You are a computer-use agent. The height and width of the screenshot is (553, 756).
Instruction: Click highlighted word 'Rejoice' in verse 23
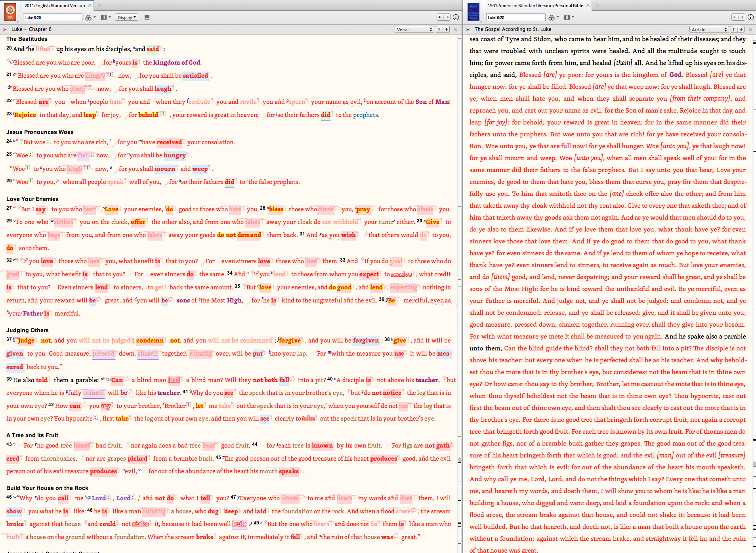click(25, 115)
